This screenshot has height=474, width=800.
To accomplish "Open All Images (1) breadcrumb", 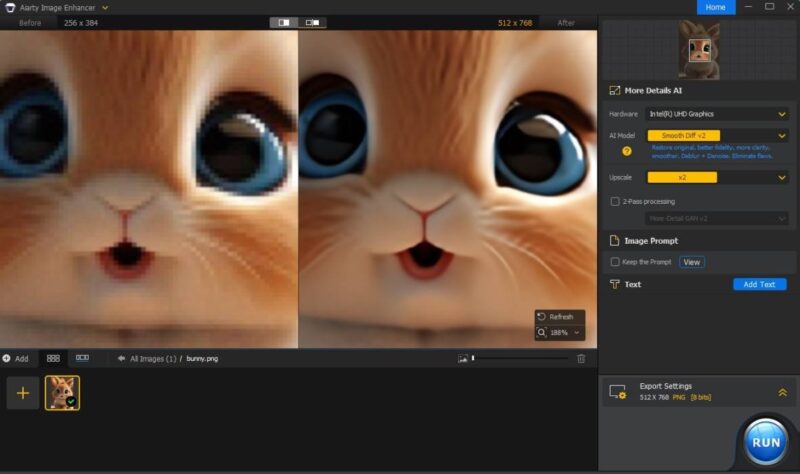I will tap(153, 359).
